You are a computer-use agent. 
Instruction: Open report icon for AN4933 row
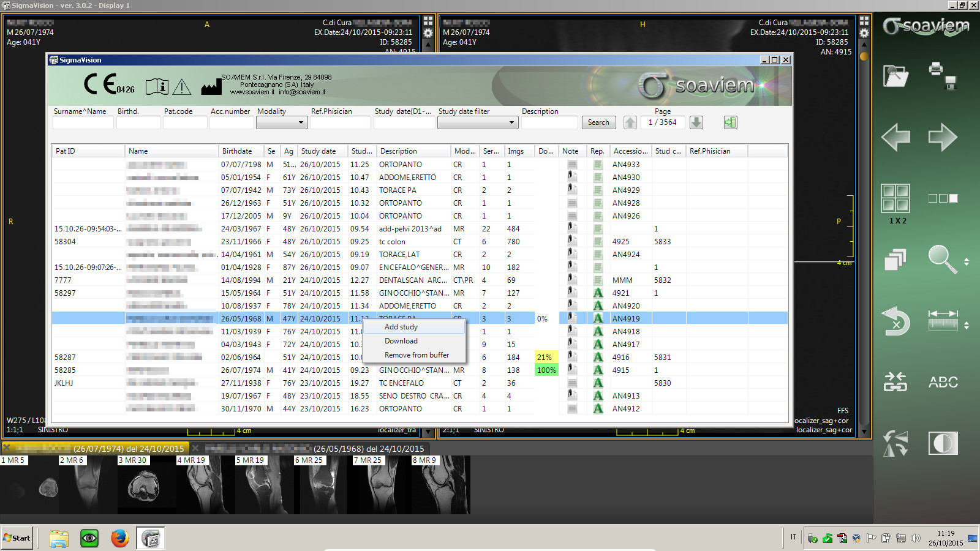pos(598,164)
